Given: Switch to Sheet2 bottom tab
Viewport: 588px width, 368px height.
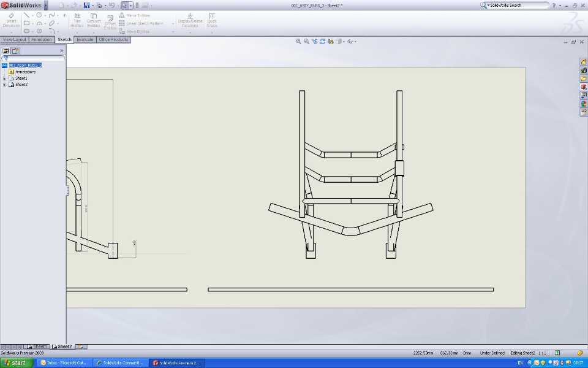Looking at the screenshot, I should click(62, 347).
